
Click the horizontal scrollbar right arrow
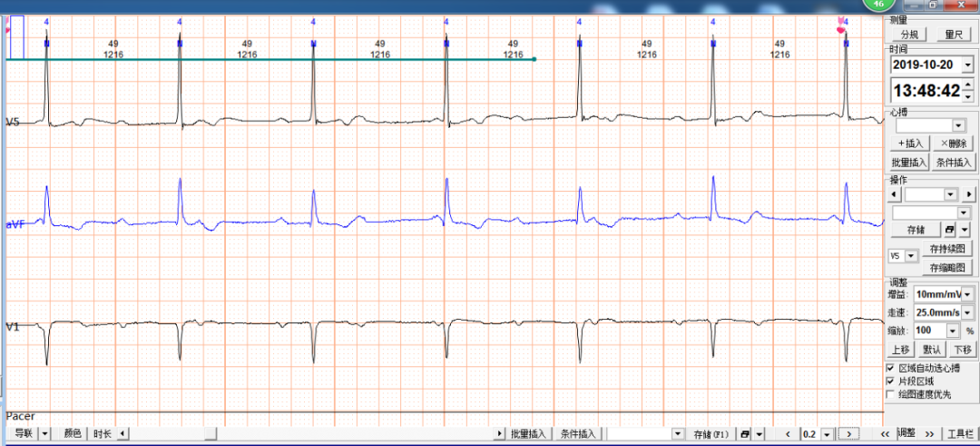[x=499, y=433]
